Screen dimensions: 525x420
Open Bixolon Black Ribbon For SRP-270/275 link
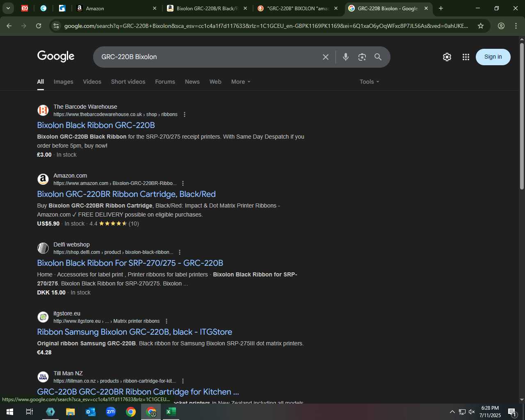130,263
